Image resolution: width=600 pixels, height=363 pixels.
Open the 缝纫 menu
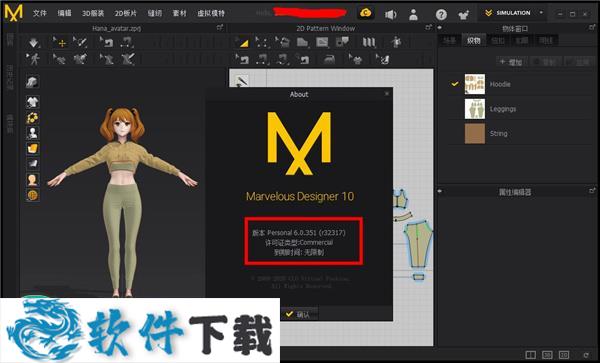tap(155, 13)
